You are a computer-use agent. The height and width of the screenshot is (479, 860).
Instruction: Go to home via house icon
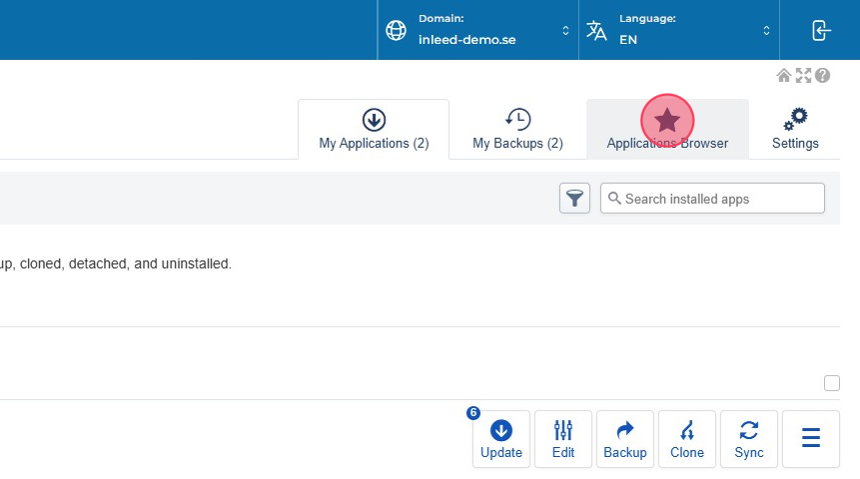click(x=784, y=76)
